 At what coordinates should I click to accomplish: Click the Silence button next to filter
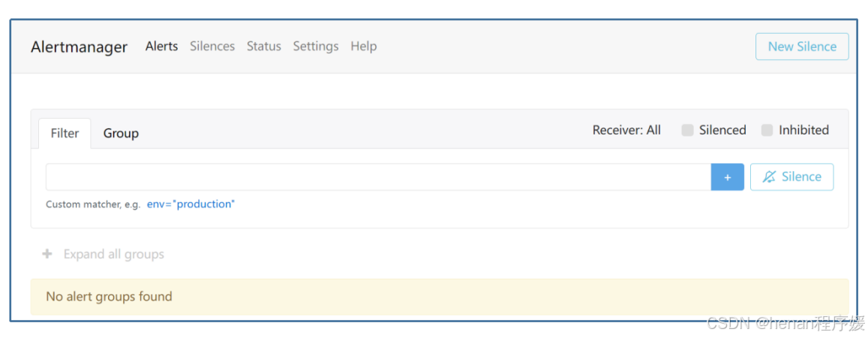792,177
